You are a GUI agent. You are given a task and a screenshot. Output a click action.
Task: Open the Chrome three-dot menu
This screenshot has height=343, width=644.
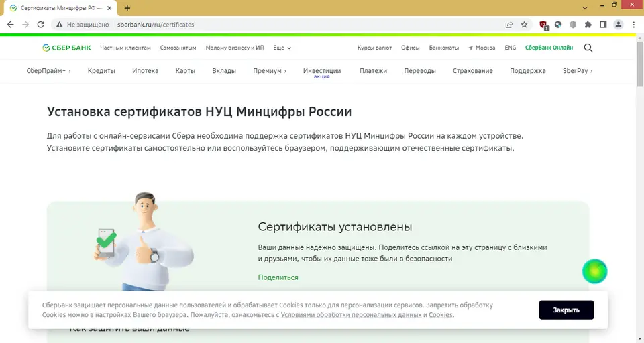(x=634, y=25)
